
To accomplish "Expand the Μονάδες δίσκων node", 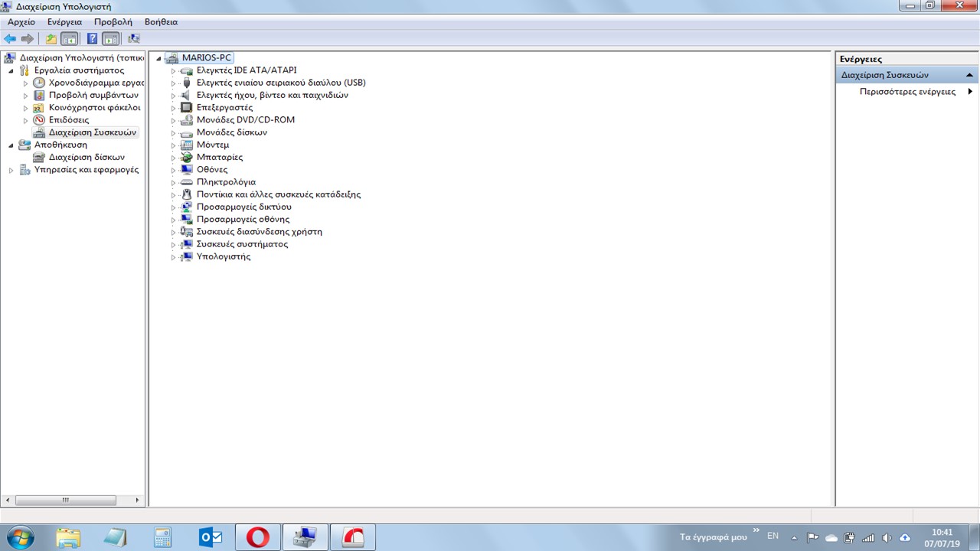I will pyautogui.click(x=173, y=132).
